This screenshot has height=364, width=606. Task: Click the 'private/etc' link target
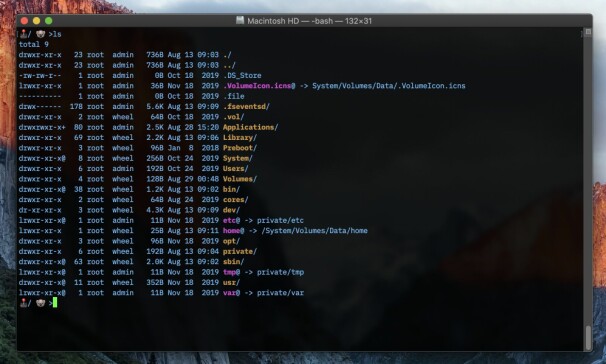280,220
